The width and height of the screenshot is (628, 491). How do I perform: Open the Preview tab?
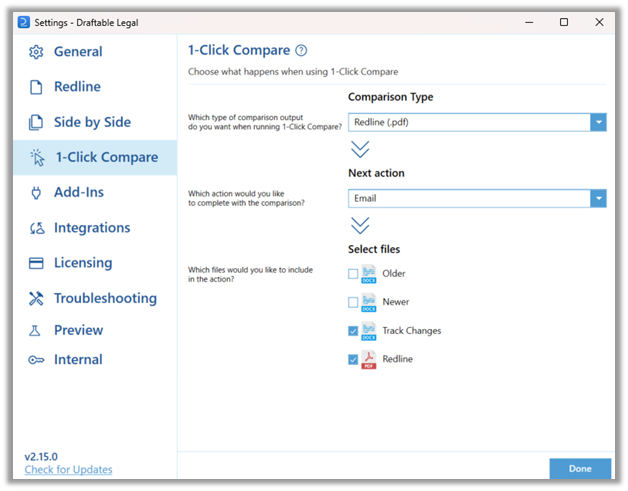coord(95,330)
